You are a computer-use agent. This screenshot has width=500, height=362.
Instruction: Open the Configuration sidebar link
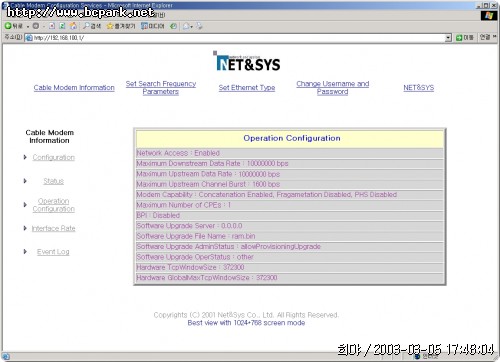point(54,157)
